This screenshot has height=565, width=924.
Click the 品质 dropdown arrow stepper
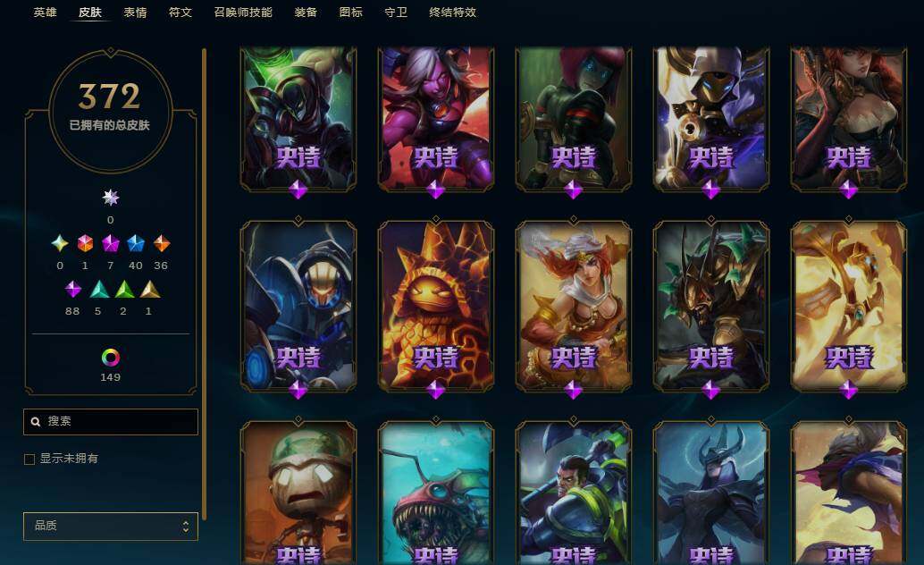186,526
